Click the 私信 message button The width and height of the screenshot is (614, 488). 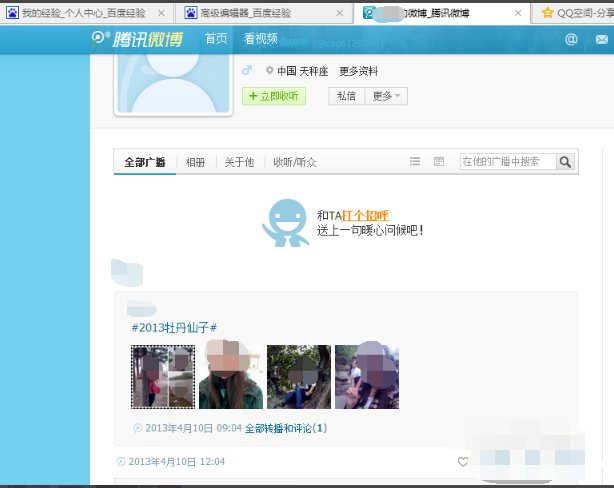tap(346, 96)
